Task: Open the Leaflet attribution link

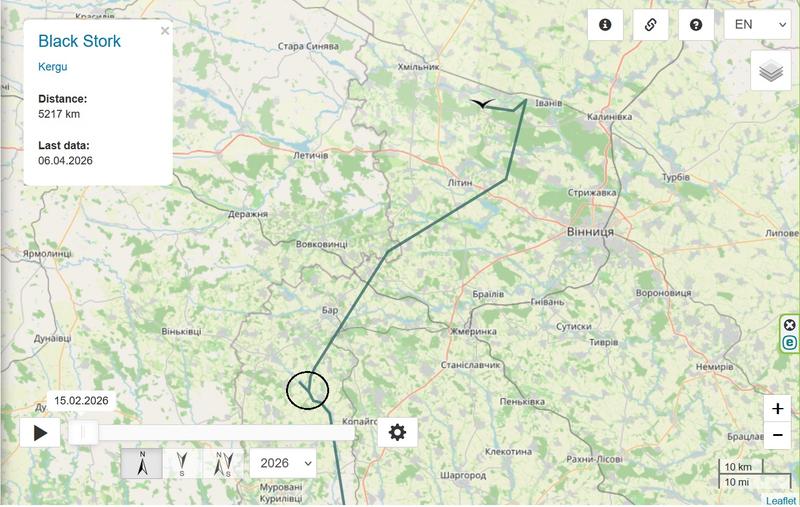Action: point(781,501)
